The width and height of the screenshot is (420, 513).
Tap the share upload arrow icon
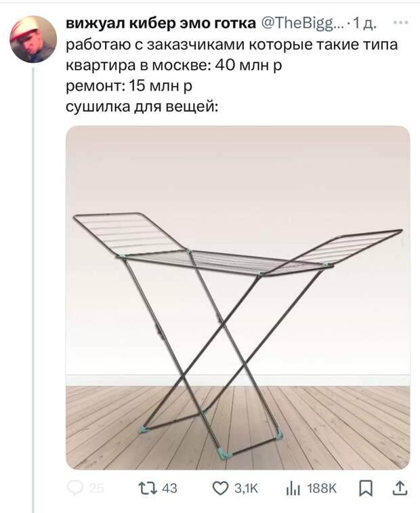[x=400, y=488]
